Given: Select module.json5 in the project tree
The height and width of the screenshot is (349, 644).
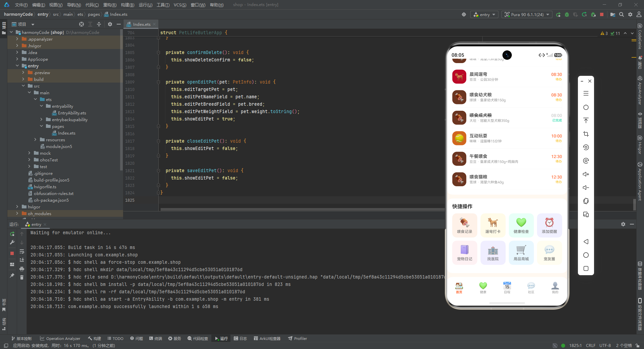Looking at the screenshot, I should tap(59, 146).
